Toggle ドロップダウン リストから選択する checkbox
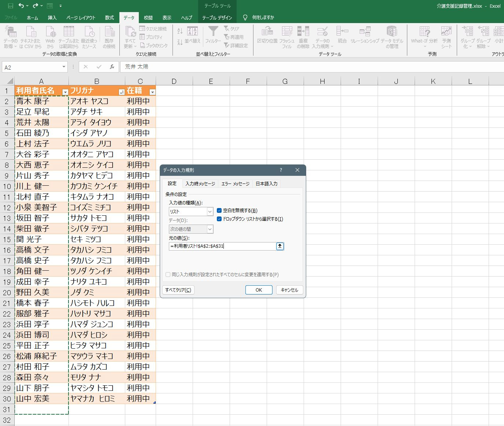Screen dimensions: 504x426 pyautogui.click(x=219, y=219)
